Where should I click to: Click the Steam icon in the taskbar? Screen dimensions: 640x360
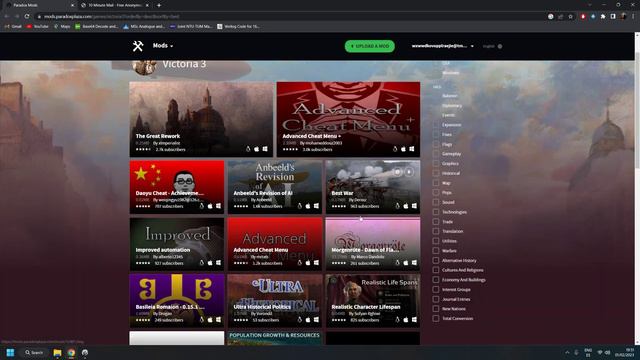85,352
